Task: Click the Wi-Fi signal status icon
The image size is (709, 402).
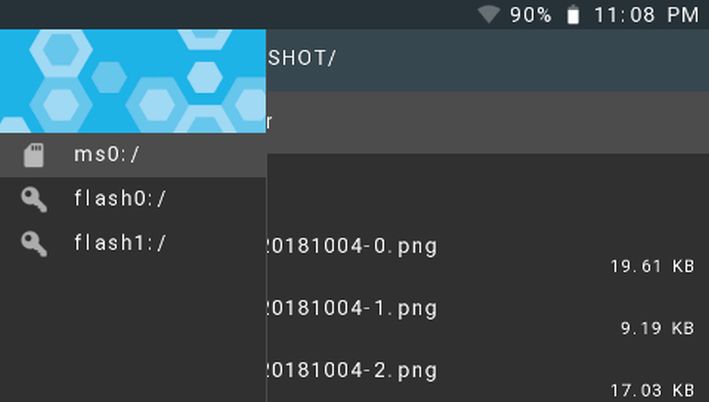Action: pos(489,14)
